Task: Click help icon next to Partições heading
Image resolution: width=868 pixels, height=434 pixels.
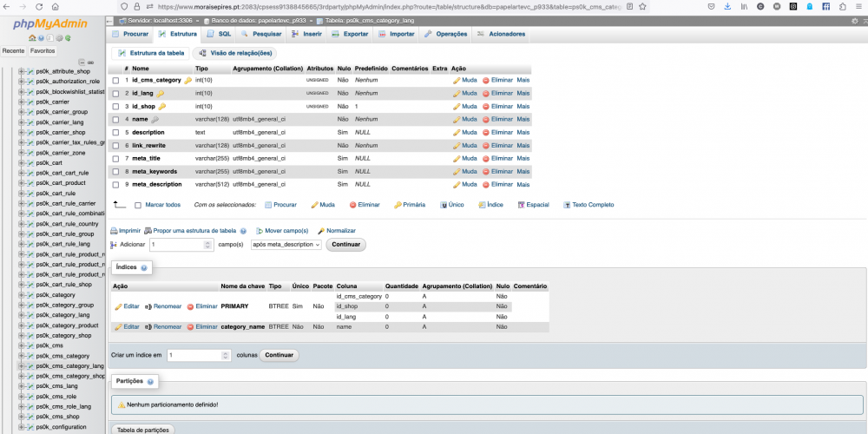Action: tap(150, 382)
